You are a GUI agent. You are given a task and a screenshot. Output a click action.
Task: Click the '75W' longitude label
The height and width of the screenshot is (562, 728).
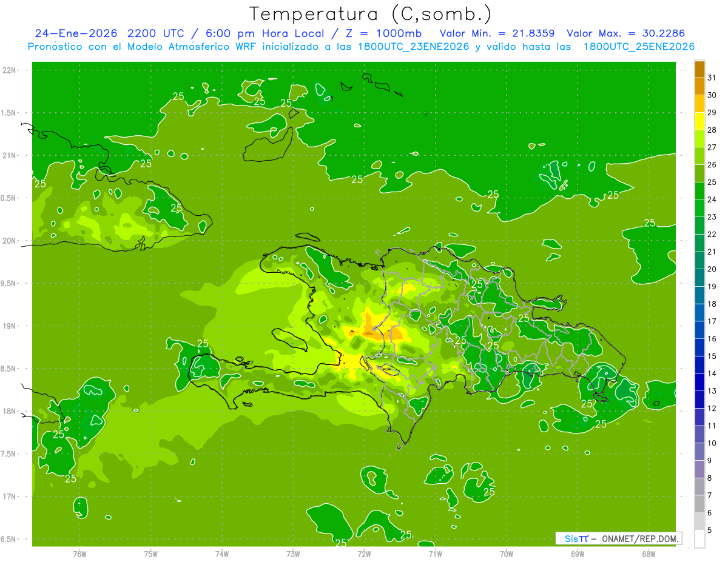[150, 554]
